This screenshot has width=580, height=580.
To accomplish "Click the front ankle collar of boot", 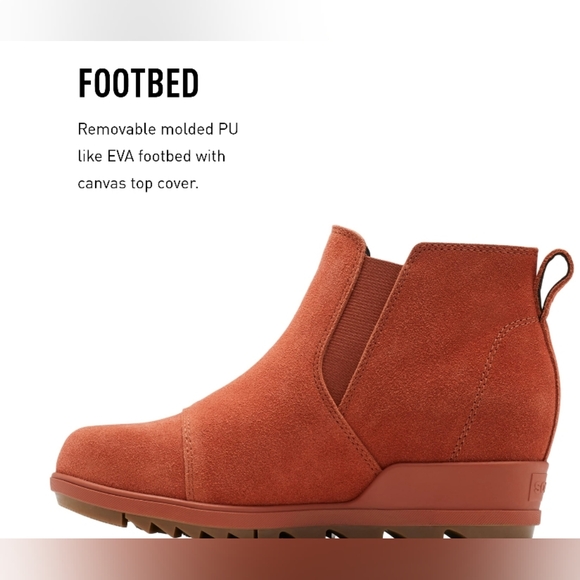I will (x=348, y=239).
